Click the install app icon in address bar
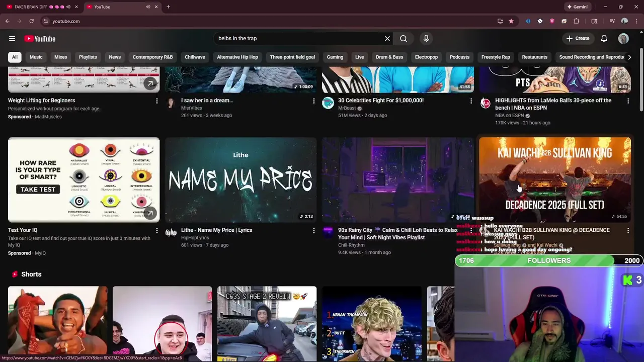The image size is (644, 362). (500, 21)
